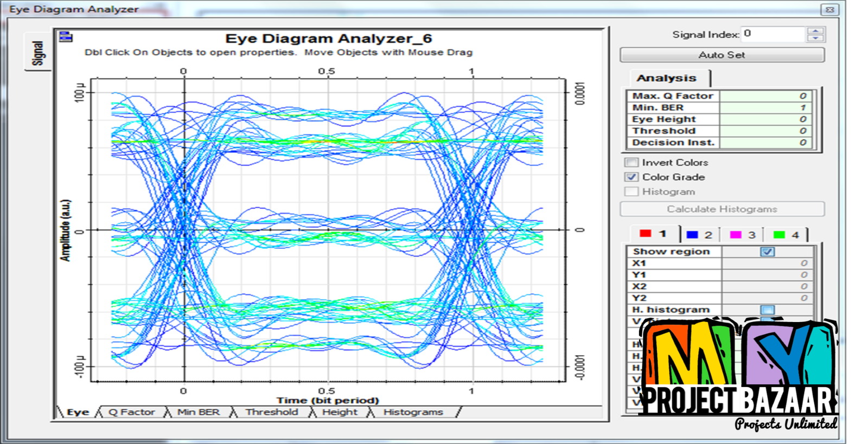Screen dimensions: 868x444
Task: Open the Min BER tab
Action: click(x=199, y=412)
